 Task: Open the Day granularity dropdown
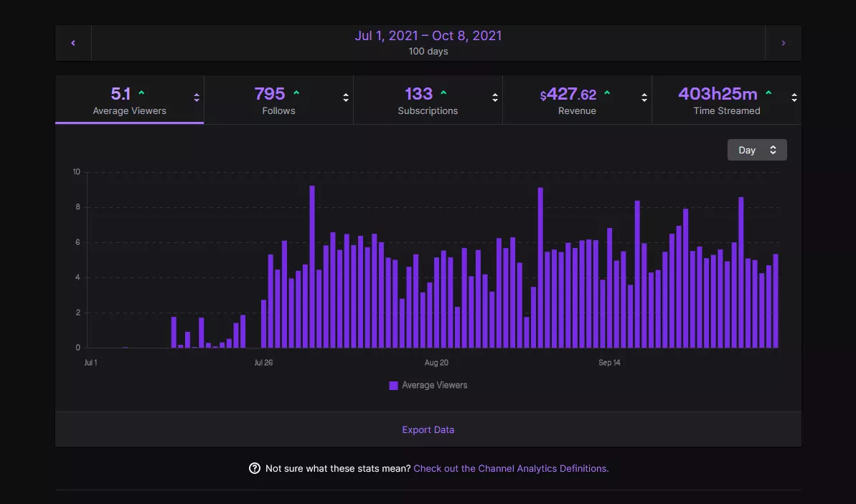click(x=757, y=150)
